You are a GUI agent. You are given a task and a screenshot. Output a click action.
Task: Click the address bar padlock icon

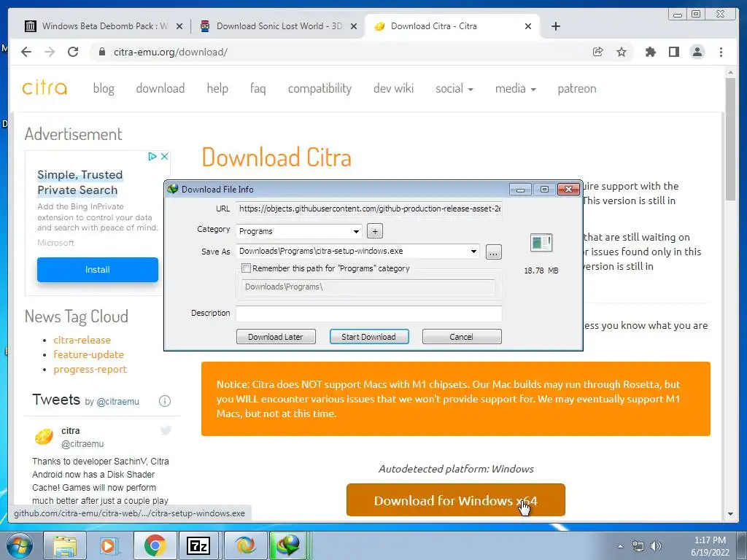(x=101, y=52)
